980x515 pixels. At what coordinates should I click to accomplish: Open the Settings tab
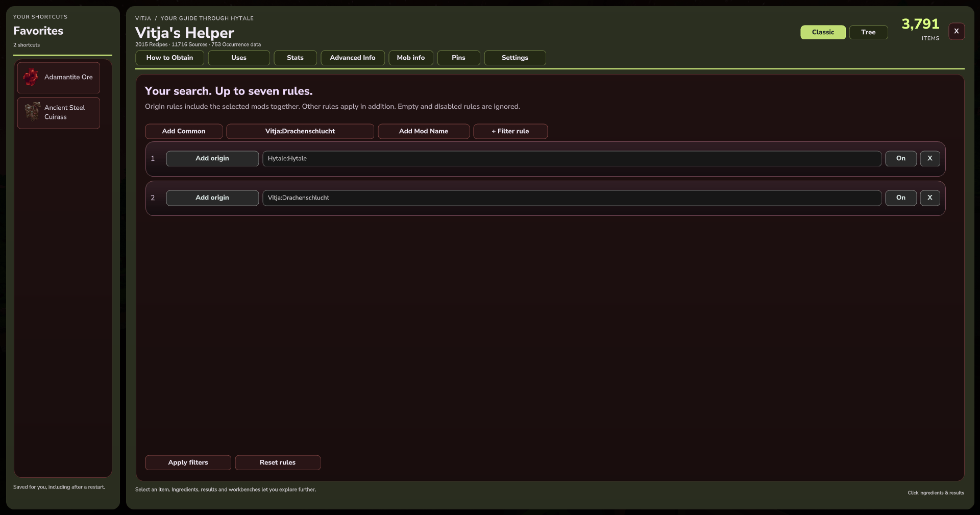[x=515, y=58]
